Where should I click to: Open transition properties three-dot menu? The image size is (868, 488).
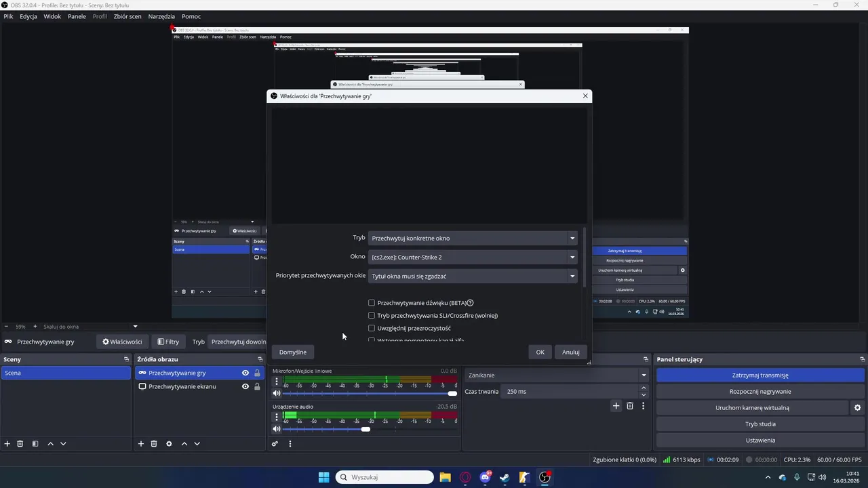coord(643,406)
